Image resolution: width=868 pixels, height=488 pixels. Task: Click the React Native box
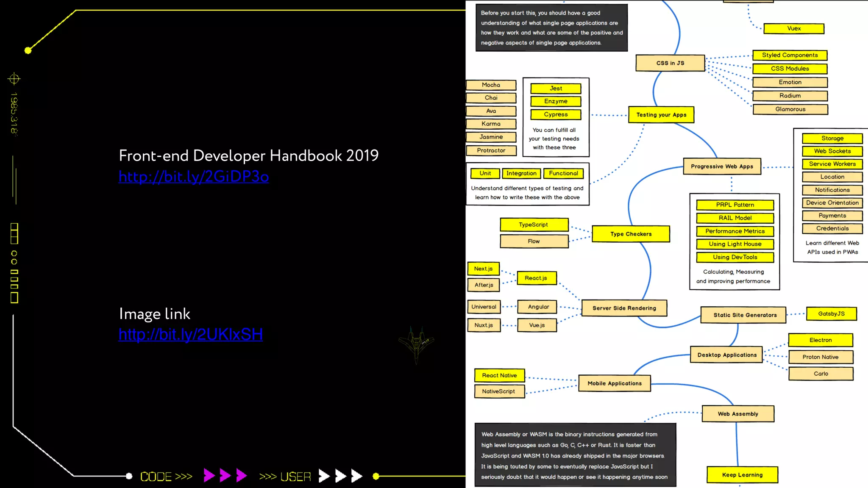click(499, 375)
